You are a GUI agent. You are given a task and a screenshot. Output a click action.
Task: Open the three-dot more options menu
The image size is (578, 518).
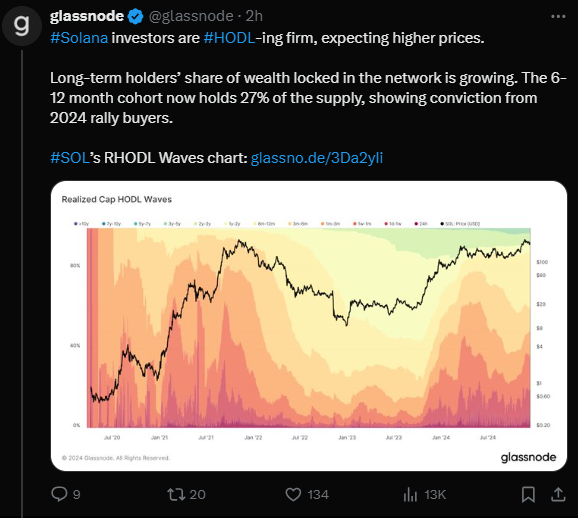(558, 16)
